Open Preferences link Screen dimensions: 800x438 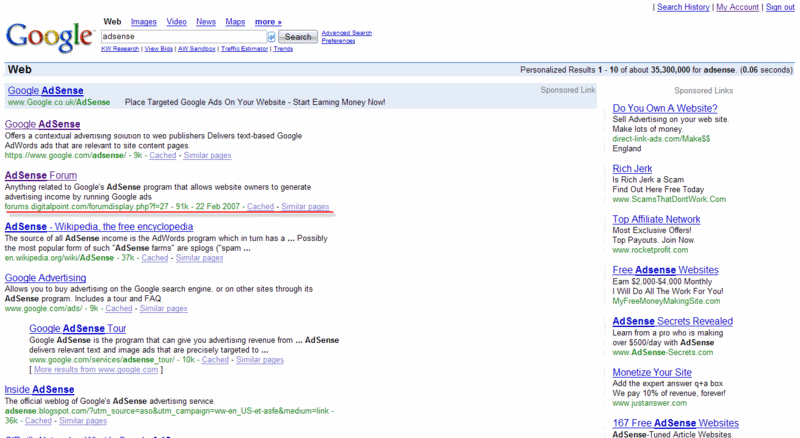point(338,41)
